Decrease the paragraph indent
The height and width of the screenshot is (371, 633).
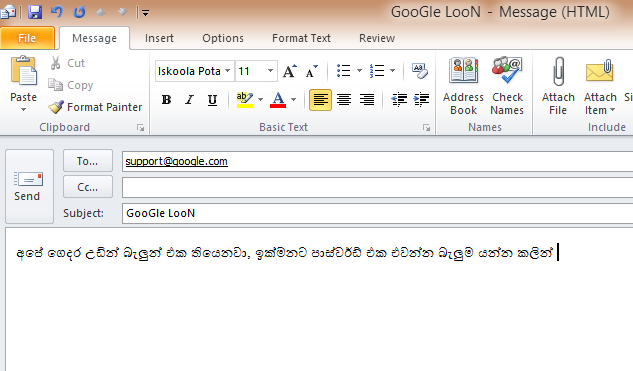point(399,100)
